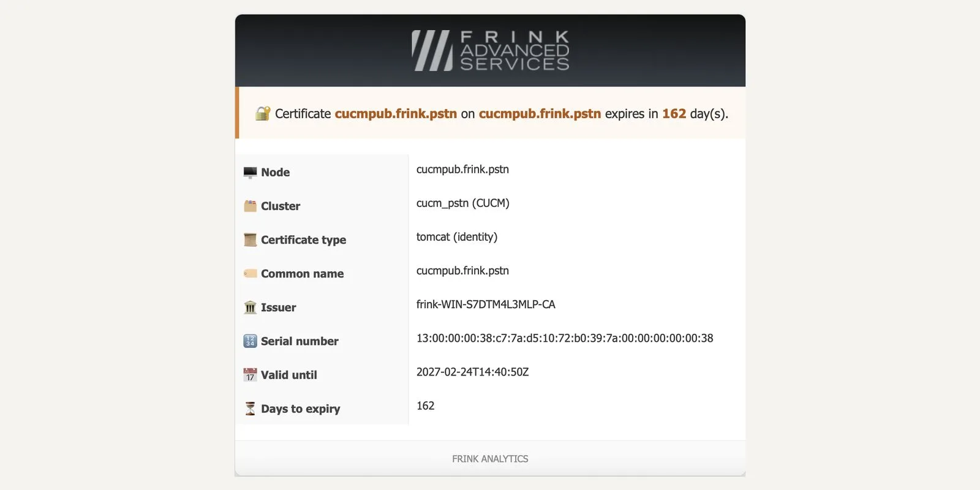Image resolution: width=980 pixels, height=490 pixels.
Task: Click the Common name value cucmpub.frink.pstn
Action: [x=462, y=271]
